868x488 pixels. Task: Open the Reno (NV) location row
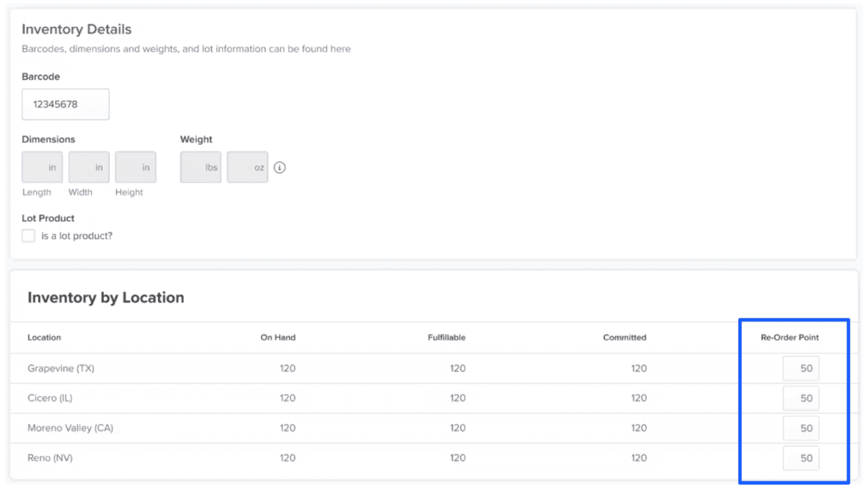pyautogui.click(x=50, y=458)
